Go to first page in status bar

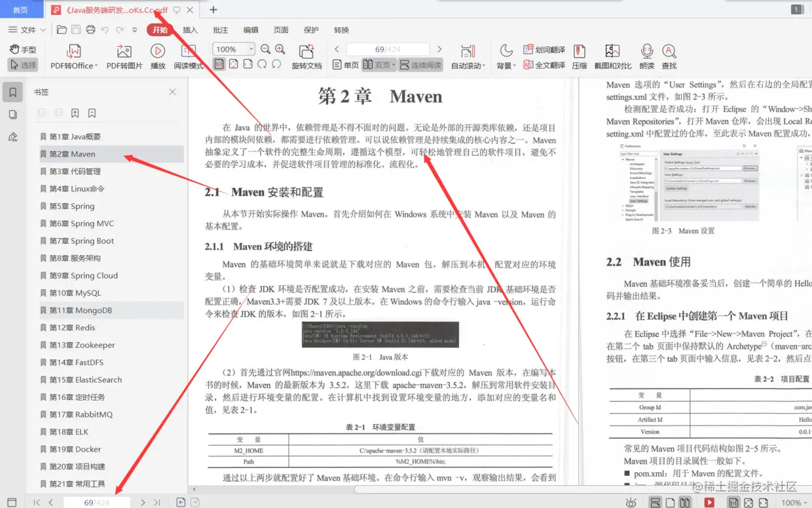point(37,502)
